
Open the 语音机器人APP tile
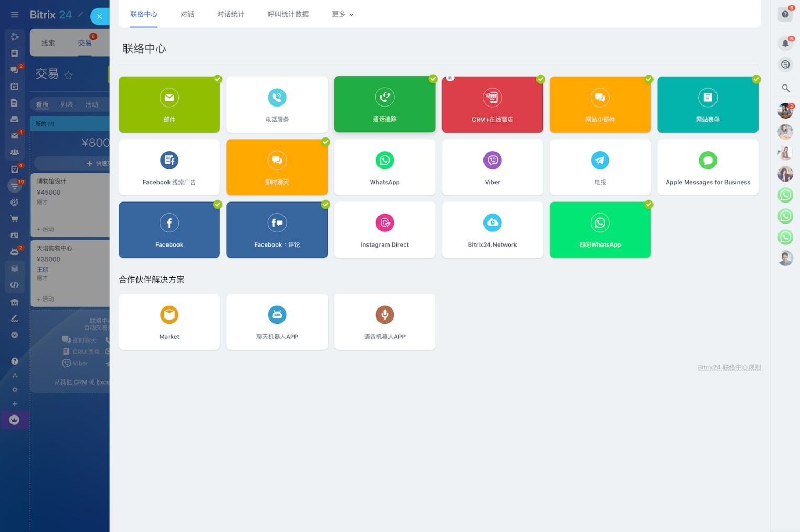pos(385,322)
